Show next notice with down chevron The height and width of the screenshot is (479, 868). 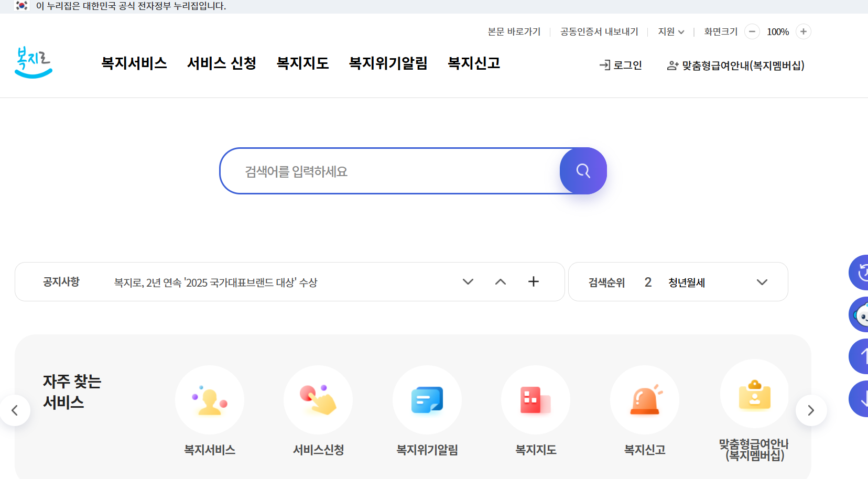coord(468,281)
